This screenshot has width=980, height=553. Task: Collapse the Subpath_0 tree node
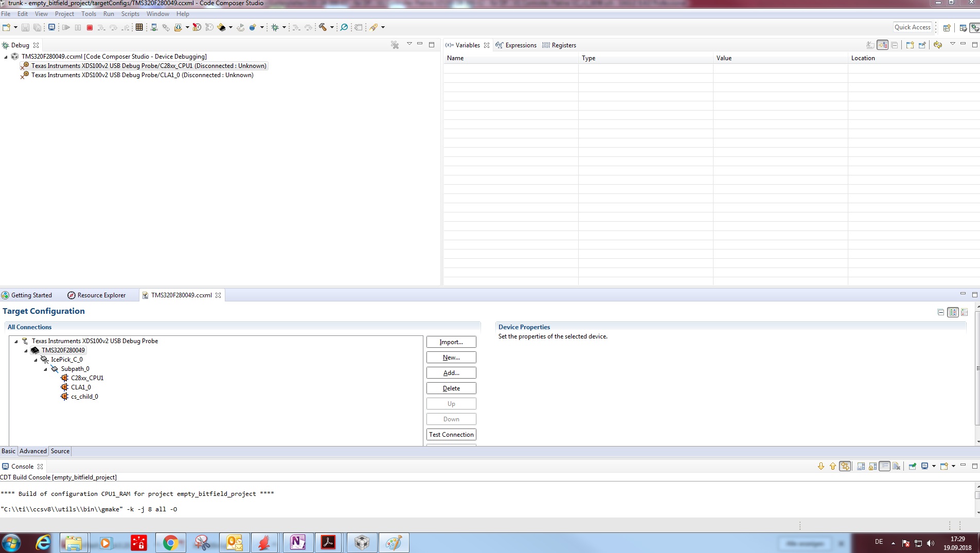[46, 369]
